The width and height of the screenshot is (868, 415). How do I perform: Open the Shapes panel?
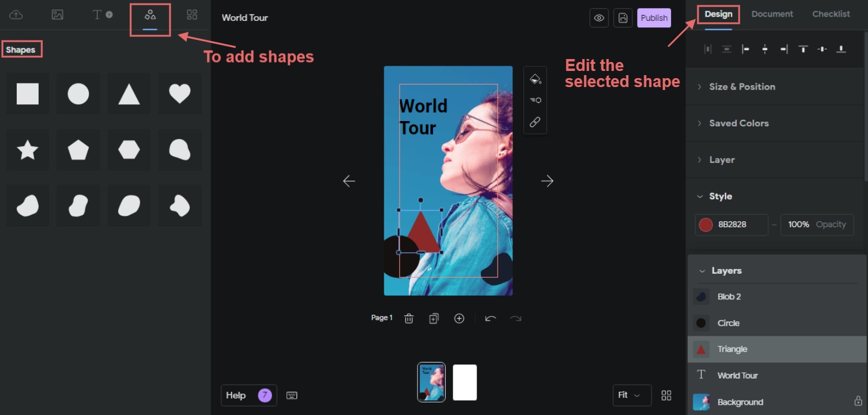(x=150, y=14)
